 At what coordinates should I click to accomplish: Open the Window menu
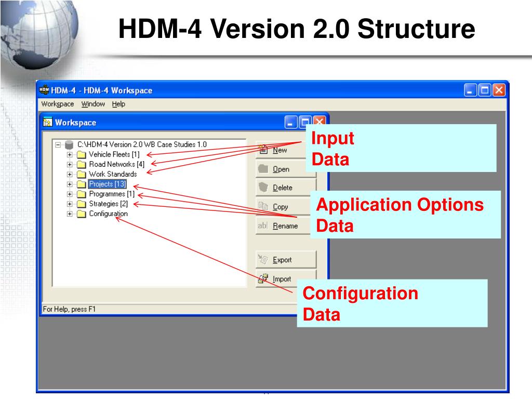93,104
